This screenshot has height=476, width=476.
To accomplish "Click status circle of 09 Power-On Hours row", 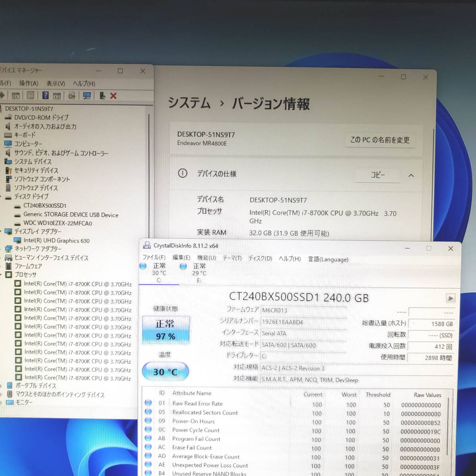I will (x=148, y=420).
